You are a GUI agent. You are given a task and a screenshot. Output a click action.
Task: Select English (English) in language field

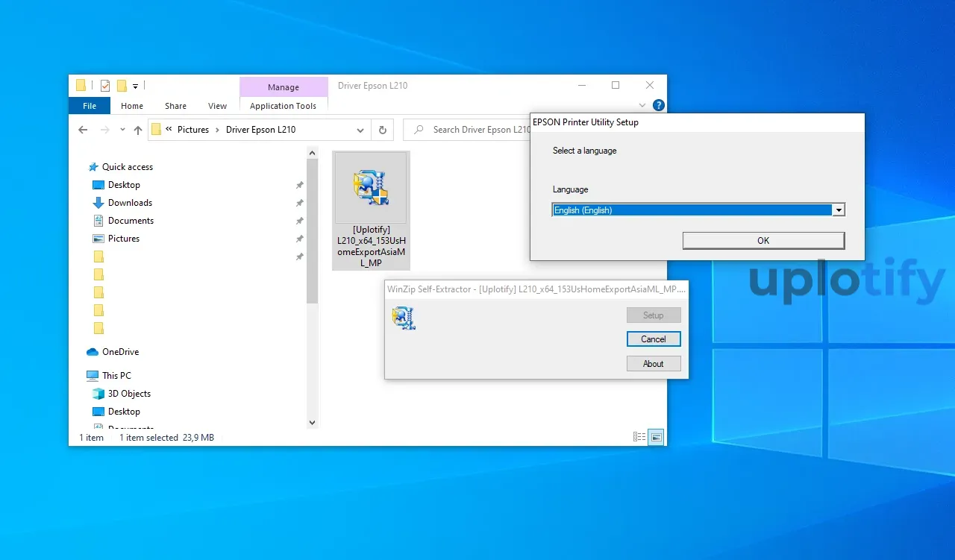click(692, 210)
